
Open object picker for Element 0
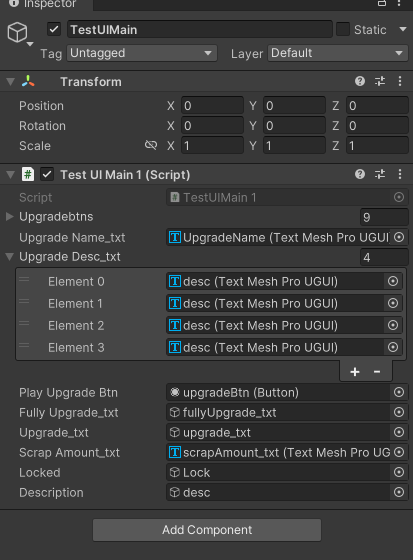click(393, 281)
